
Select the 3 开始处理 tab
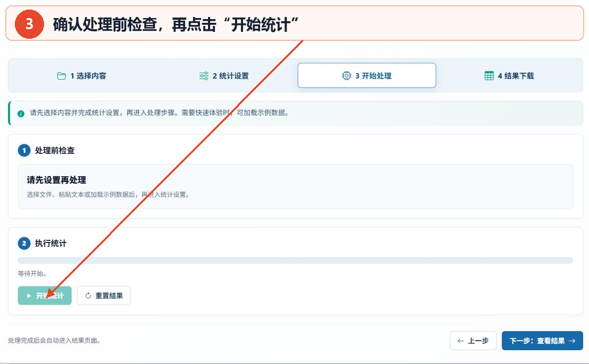tap(367, 75)
